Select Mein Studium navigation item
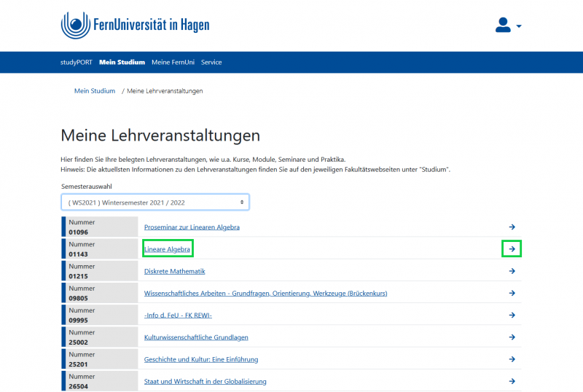The width and height of the screenshot is (583, 392). pos(122,63)
